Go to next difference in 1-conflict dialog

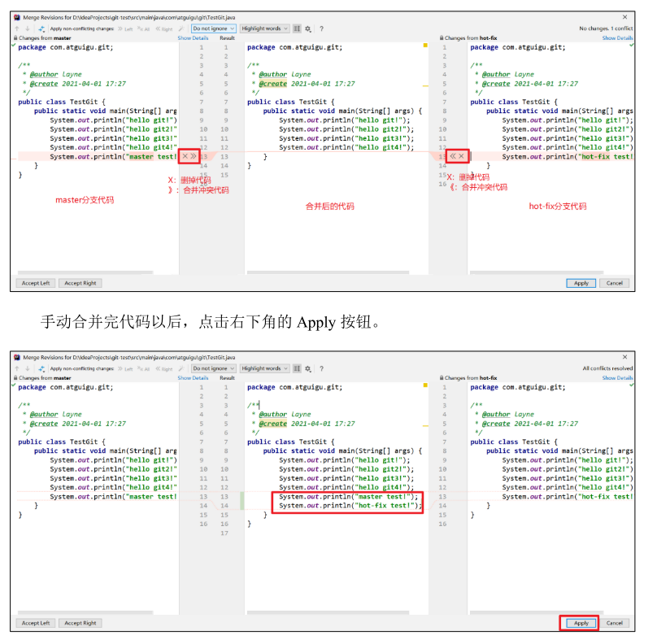click(28, 28)
